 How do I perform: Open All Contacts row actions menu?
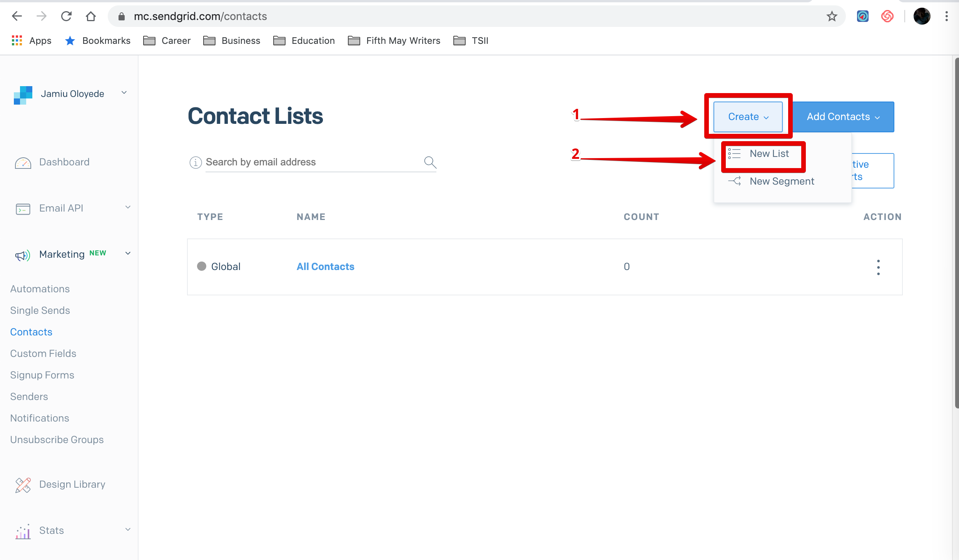878,267
